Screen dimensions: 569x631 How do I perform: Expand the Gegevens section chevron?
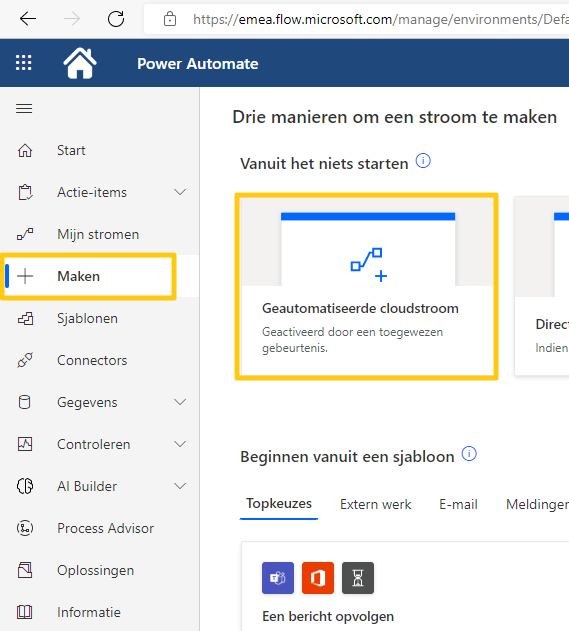(180, 402)
